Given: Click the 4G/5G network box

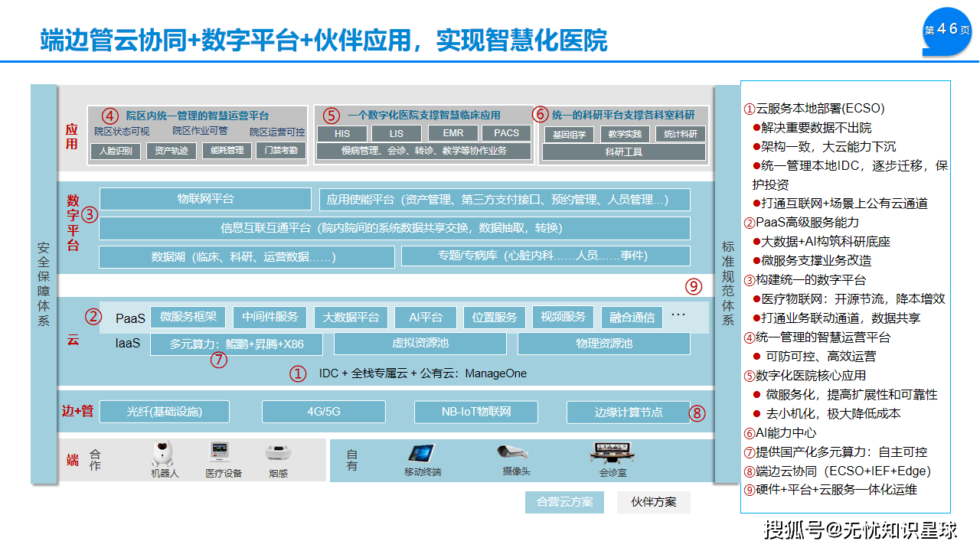Looking at the screenshot, I should (x=324, y=412).
